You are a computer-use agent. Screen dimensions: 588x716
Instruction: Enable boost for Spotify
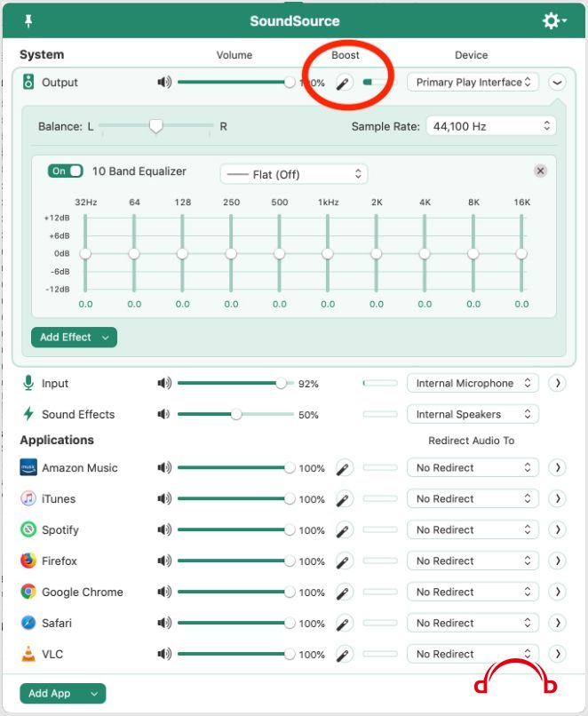[x=345, y=530]
